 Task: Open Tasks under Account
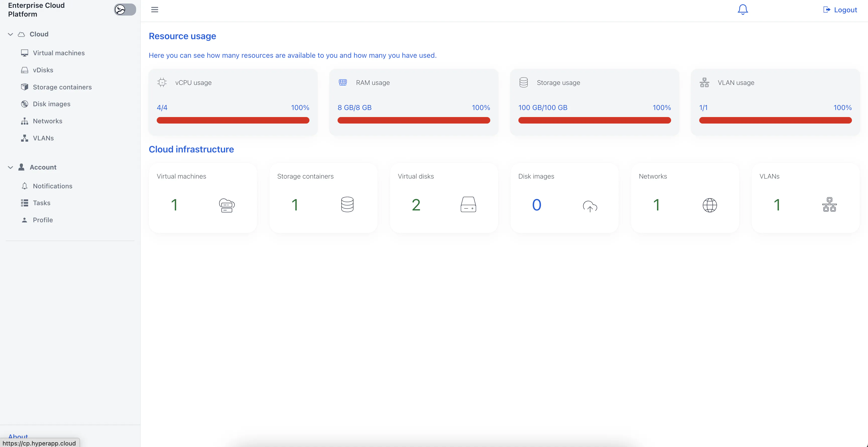click(x=41, y=203)
